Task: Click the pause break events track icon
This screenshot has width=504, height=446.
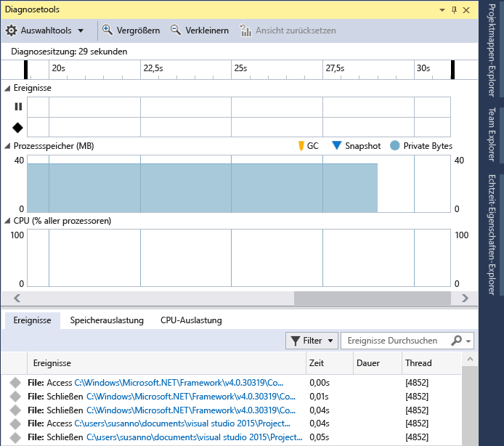Action: [18, 107]
